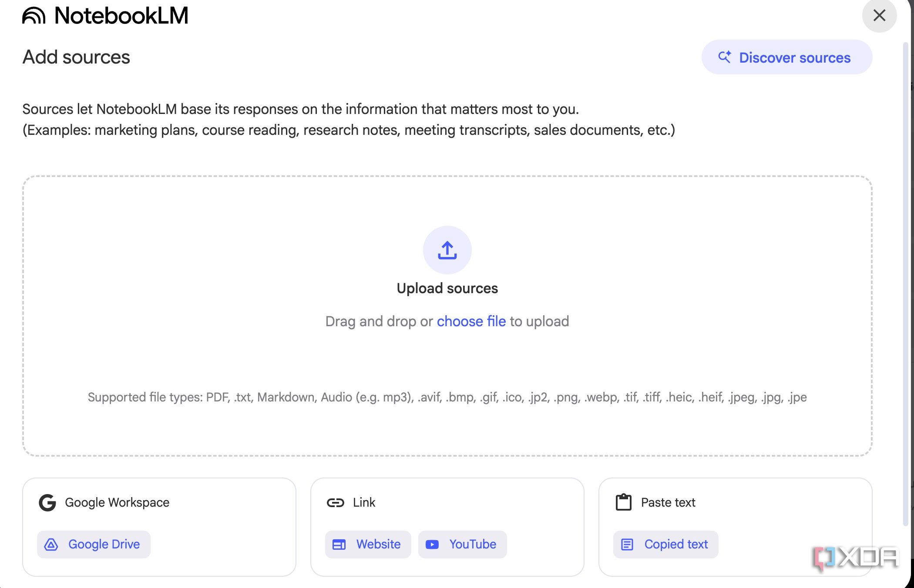
Task: Add a YouTube video source
Action: (462, 545)
